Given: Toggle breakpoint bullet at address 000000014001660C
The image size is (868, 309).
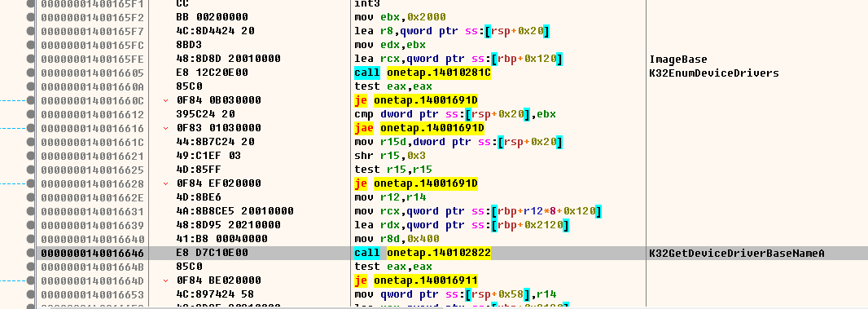Looking at the screenshot, I should [x=30, y=100].
